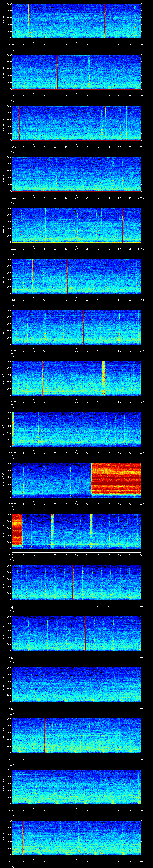Select the 33:00 end time label
This screenshot has height=868, width=153.
141,862
